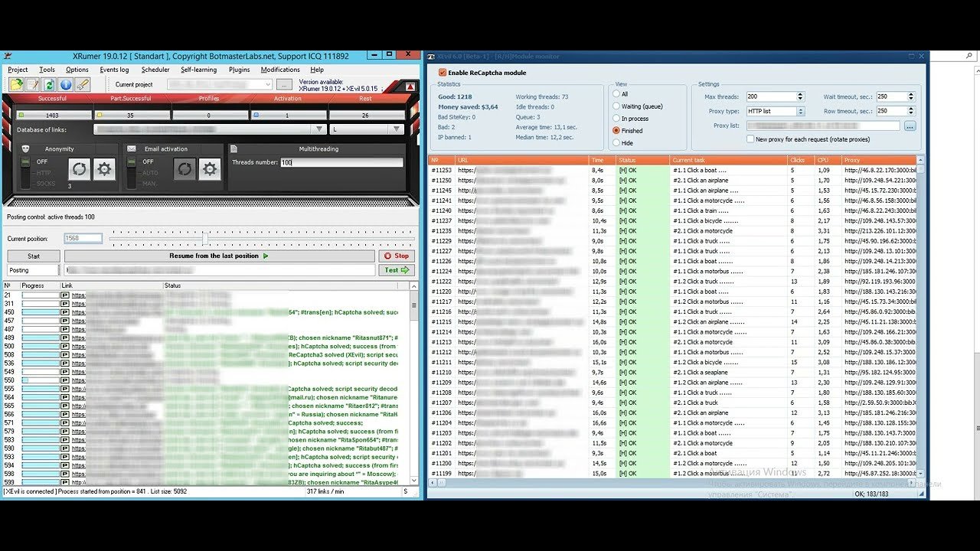Click the P icon in row 21
The height and width of the screenshot is (551, 980).
[x=65, y=295]
